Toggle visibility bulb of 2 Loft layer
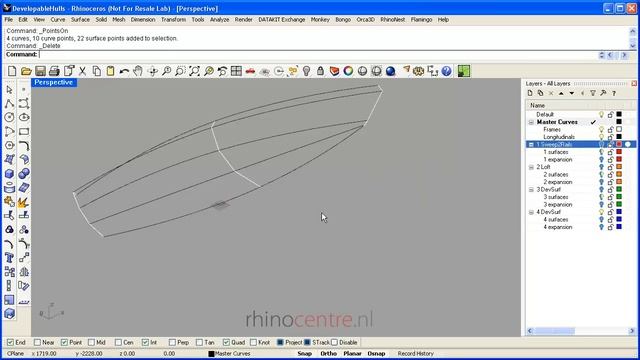The width and height of the screenshot is (640, 360). click(601, 167)
